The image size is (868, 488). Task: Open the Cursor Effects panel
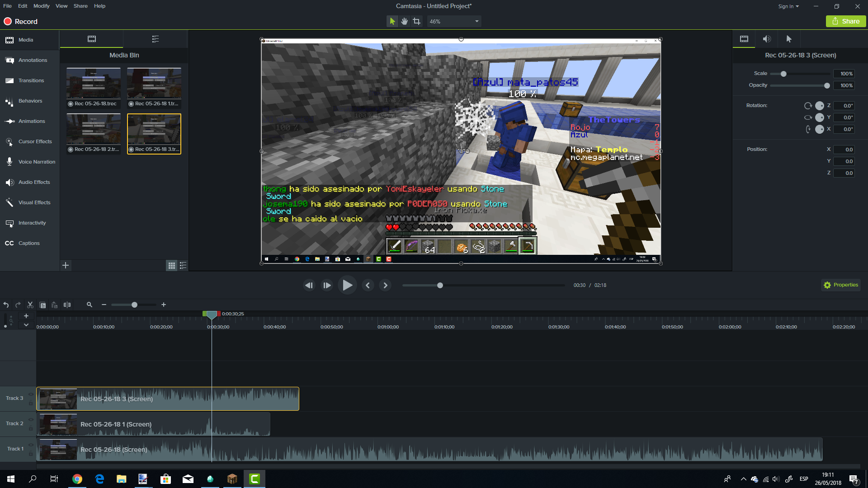pos(29,141)
